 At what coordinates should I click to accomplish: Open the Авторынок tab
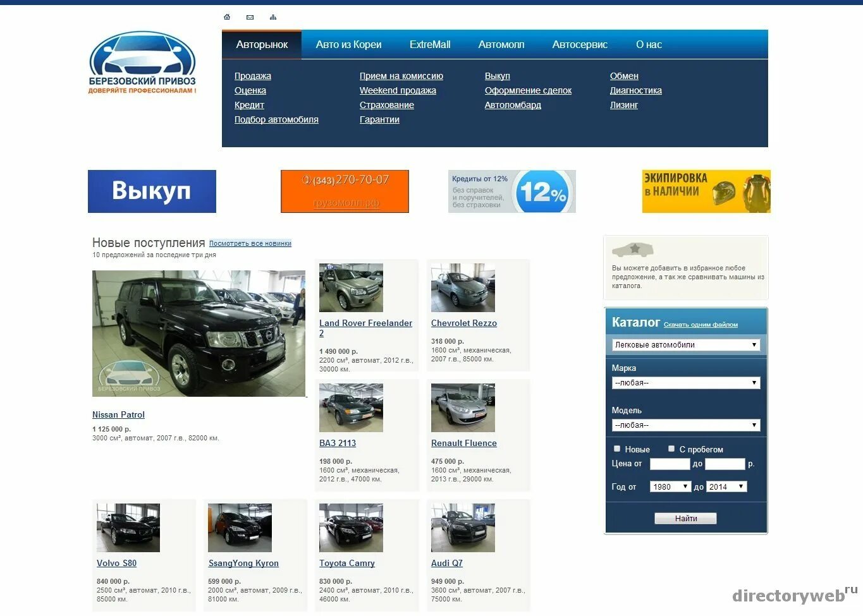click(262, 45)
